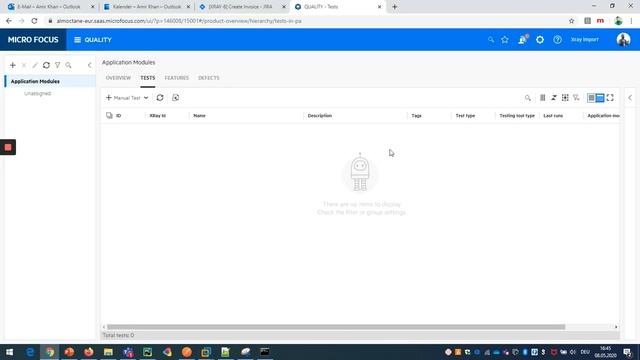Switch to the Defects tab
This screenshot has width=640, height=360.
(209, 78)
